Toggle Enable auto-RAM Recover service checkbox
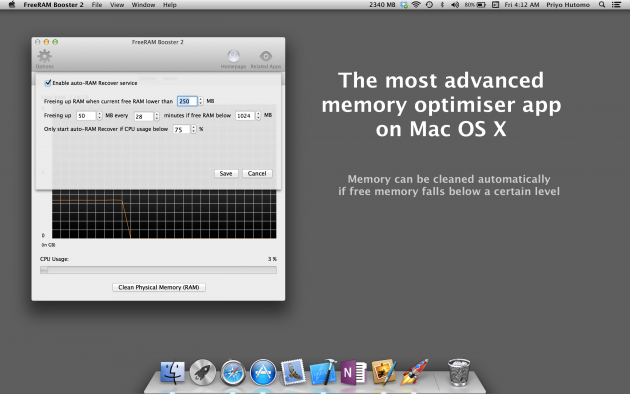630x394 pixels. coord(48,83)
